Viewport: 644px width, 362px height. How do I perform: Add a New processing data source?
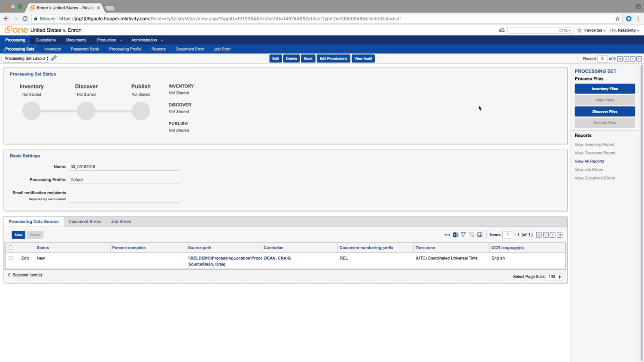(18, 235)
